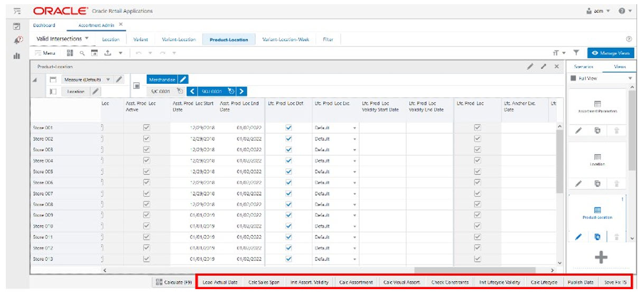This screenshot has width=644, height=296.
Task: Switch to the Scenarios tab in right panel
Action: pos(583,67)
